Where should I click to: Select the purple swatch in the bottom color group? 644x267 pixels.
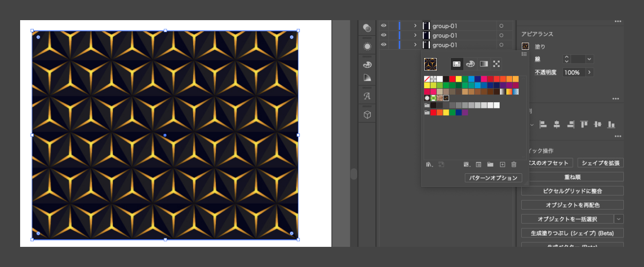pos(465,113)
